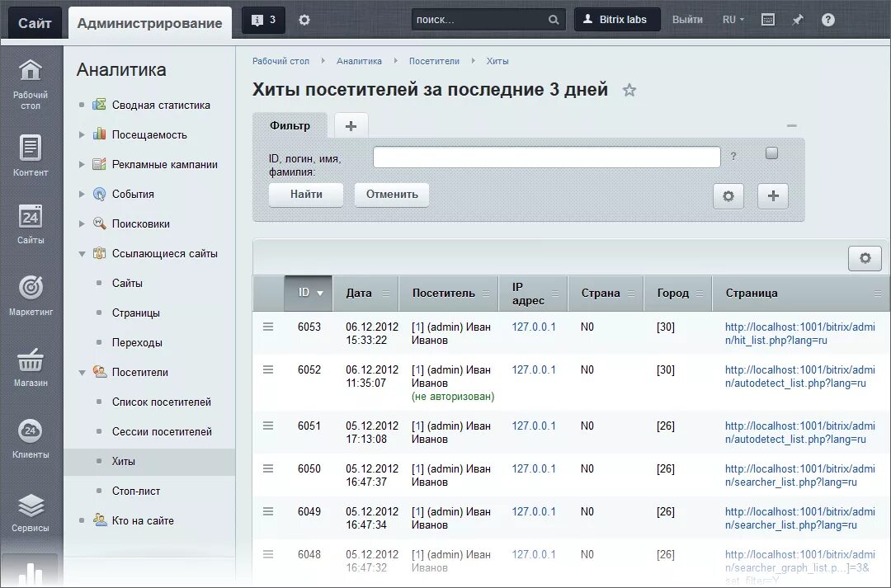The height and width of the screenshot is (588, 891).
Task: Open the Магазин basket icon
Action: click(31, 360)
